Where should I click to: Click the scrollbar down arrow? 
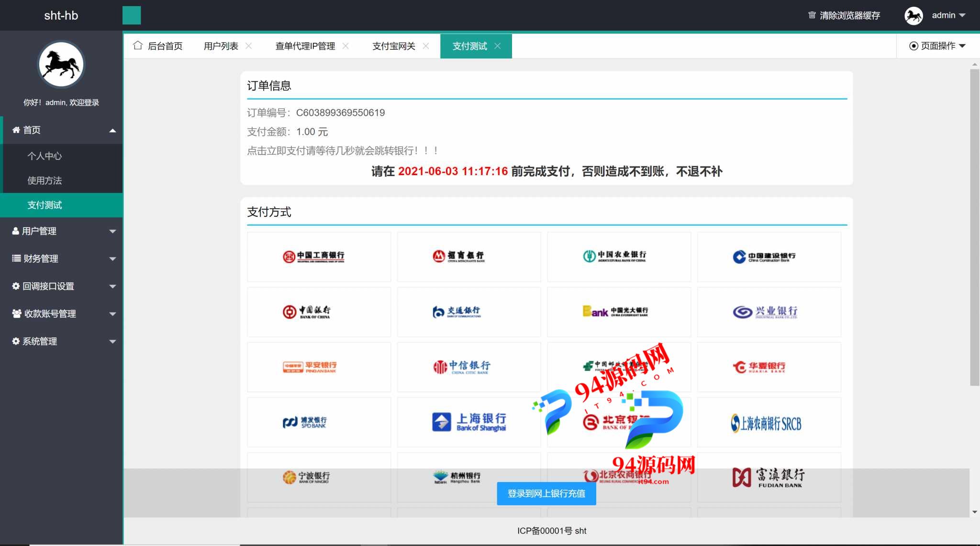point(975,512)
